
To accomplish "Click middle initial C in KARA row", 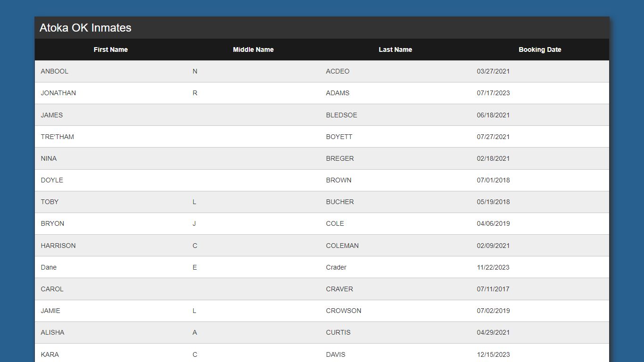I will coord(195,354).
